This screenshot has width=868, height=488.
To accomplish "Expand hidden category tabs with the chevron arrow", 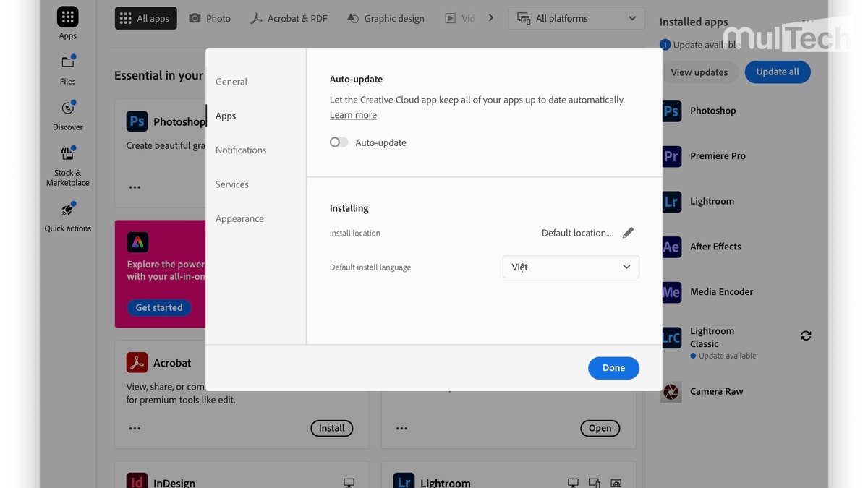I will (490, 17).
